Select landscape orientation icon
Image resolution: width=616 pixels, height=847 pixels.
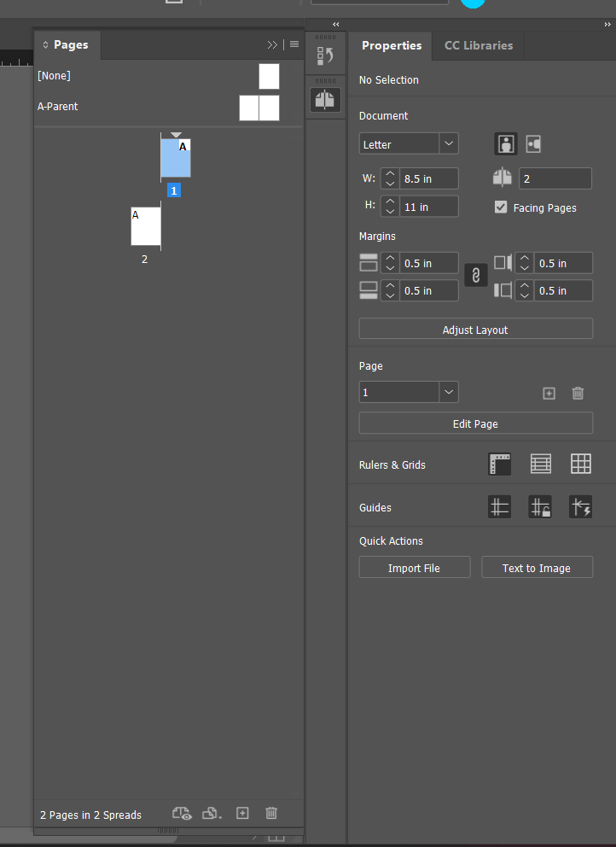(x=533, y=144)
